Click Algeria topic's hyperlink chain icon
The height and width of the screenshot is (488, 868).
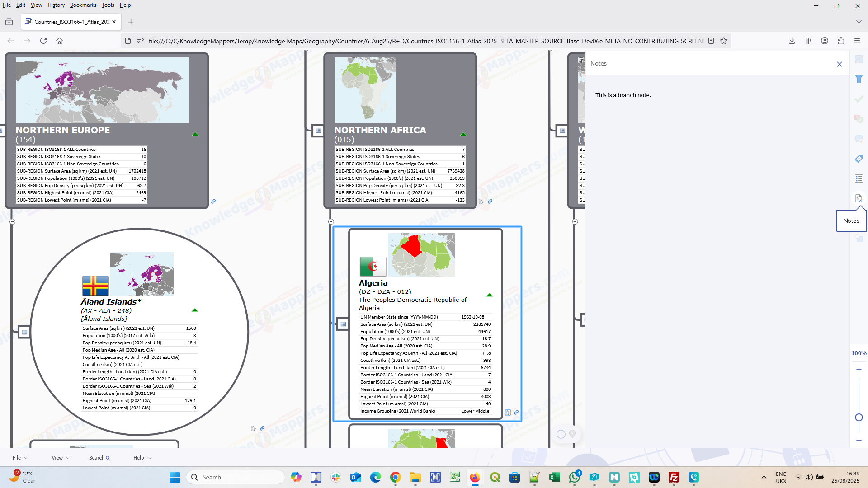(x=516, y=413)
